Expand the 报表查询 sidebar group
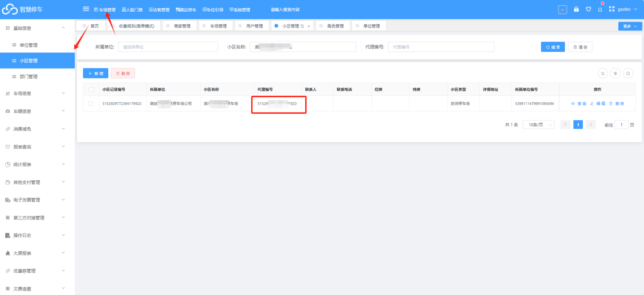Image resolution: width=644 pixels, height=295 pixels. [x=37, y=147]
